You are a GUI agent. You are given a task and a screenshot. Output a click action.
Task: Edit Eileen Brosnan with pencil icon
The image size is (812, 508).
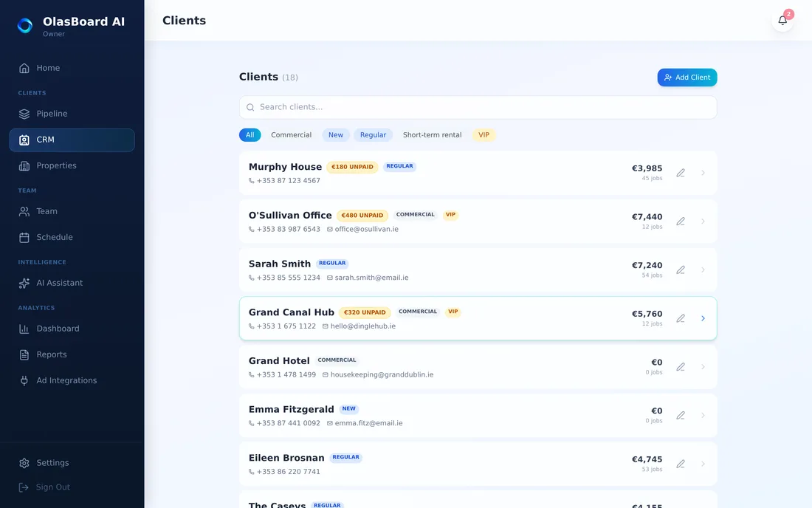(681, 464)
